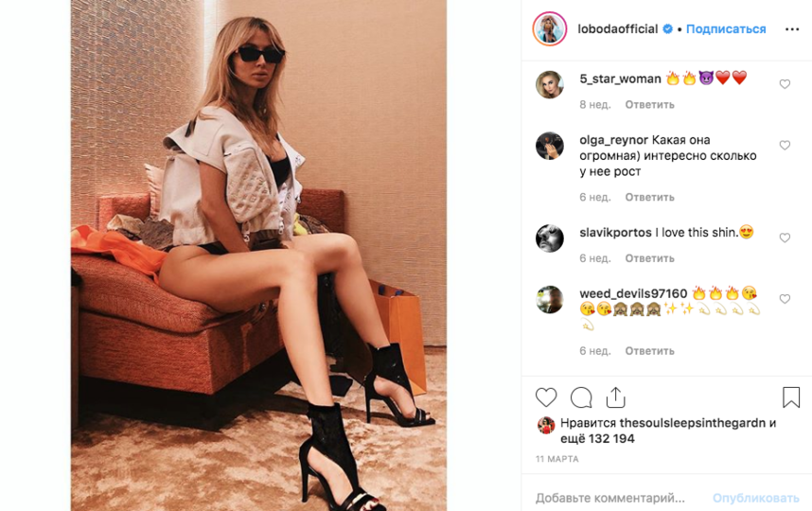Reply to the slavikportos comment
The width and height of the screenshot is (812, 511).
(x=649, y=258)
